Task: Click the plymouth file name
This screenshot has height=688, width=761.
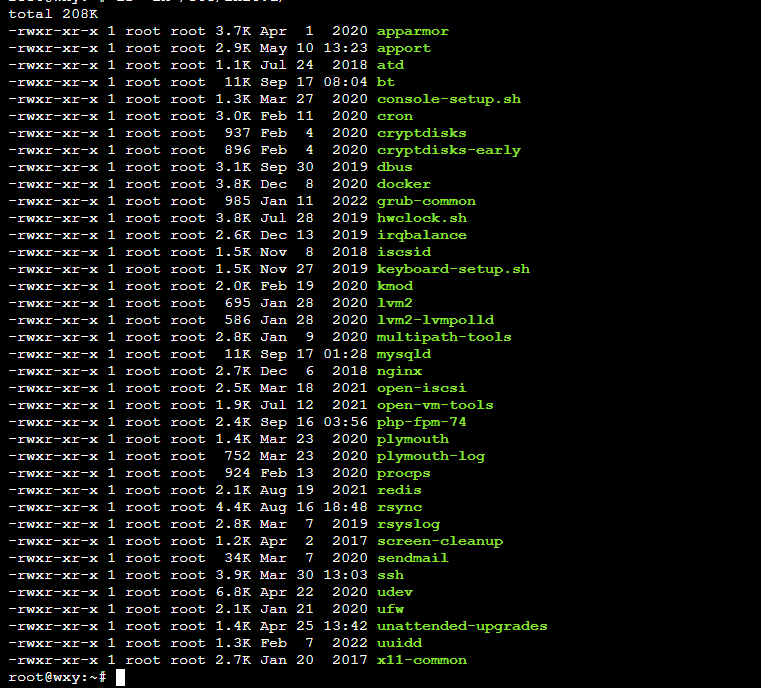Action: 413,439
